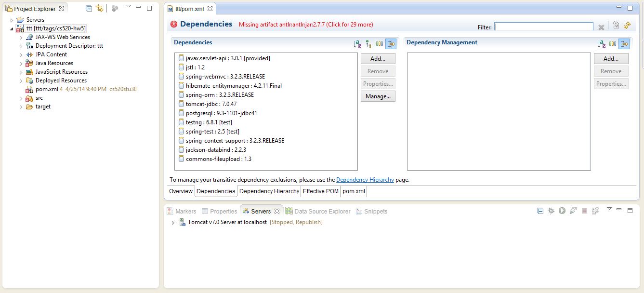Collapse the ttt project node
The width and height of the screenshot is (644, 293).
(x=12, y=29)
